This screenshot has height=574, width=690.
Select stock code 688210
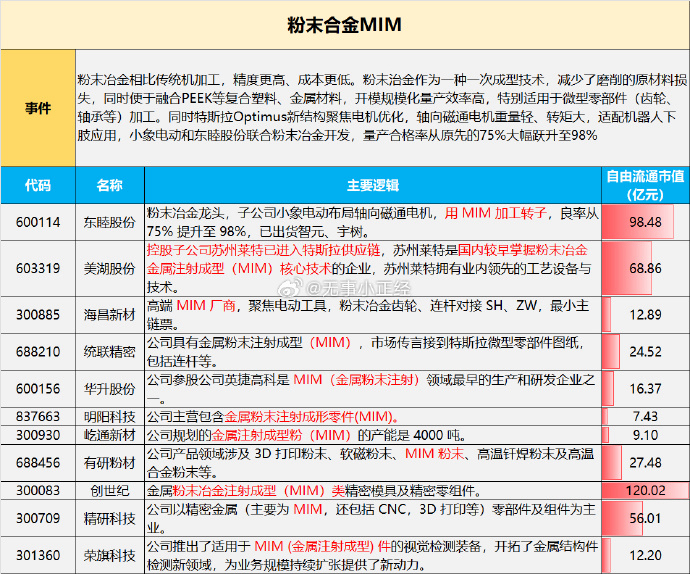point(38,352)
